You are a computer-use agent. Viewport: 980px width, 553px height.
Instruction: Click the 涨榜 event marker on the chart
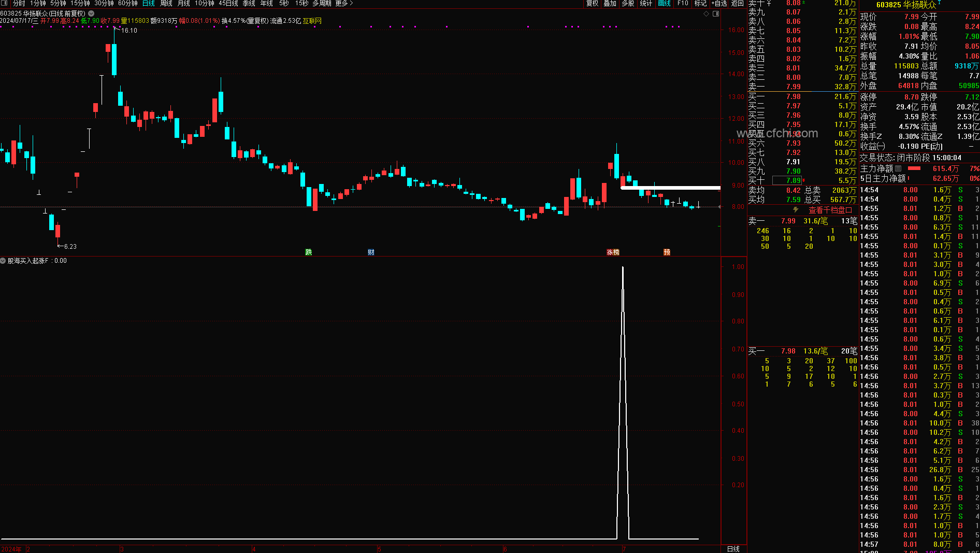tap(613, 252)
